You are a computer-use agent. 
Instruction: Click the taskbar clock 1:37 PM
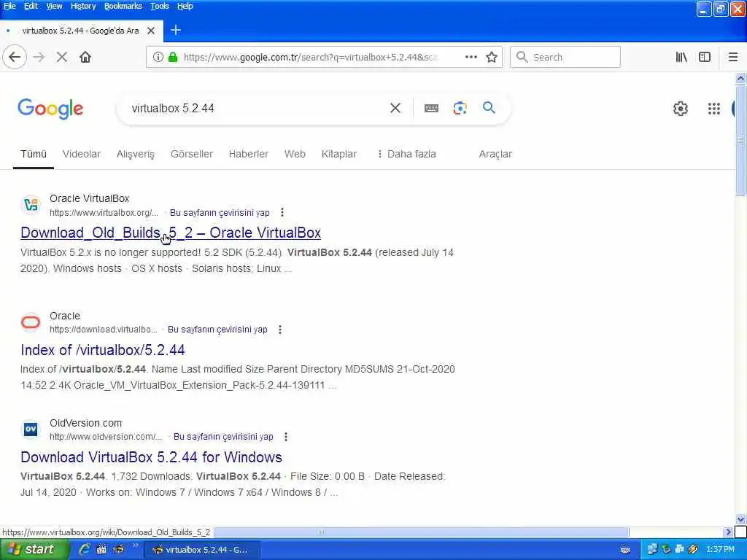click(x=720, y=550)
